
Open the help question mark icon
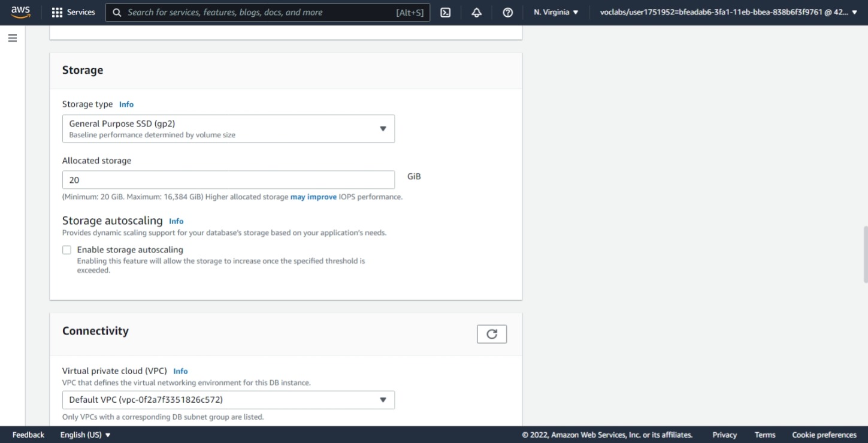click(507, 11)
